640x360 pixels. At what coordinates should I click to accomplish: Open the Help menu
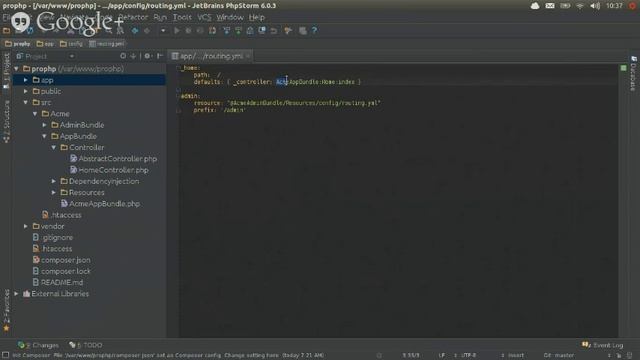[x=257, y=17]
